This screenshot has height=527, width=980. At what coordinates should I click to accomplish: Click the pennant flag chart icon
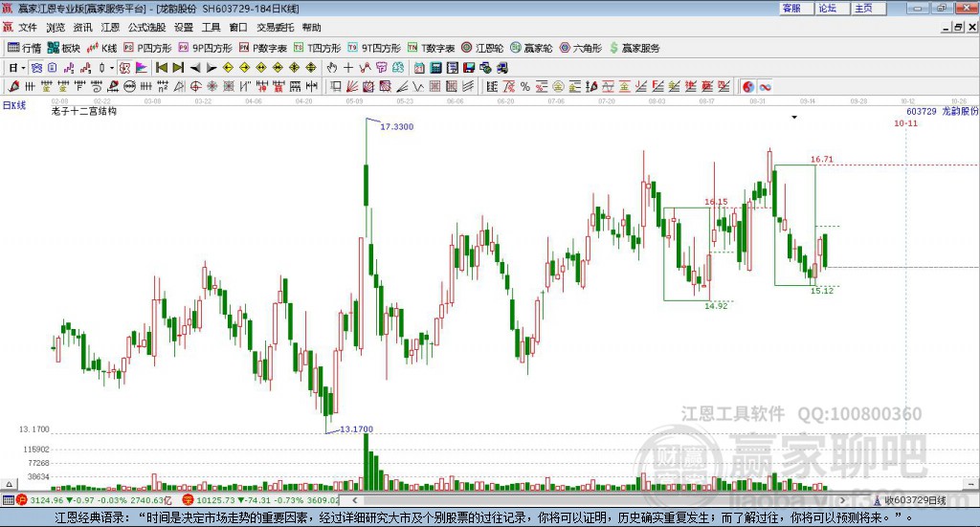(142, 68)
